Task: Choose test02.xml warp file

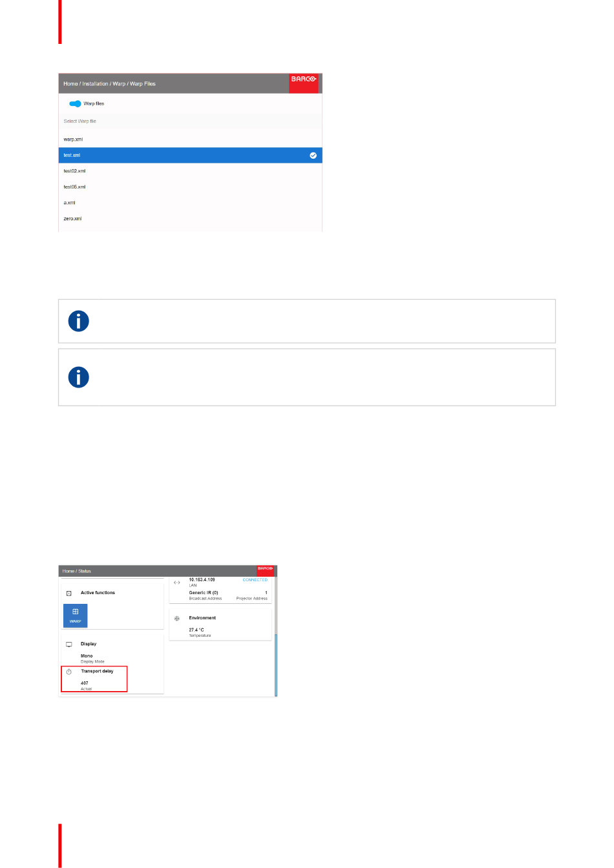Action: 190,171
